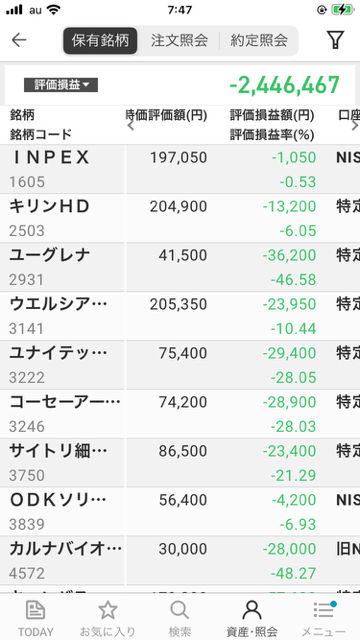
Task: Show next columns with right chevron
Action: (355, 125)
